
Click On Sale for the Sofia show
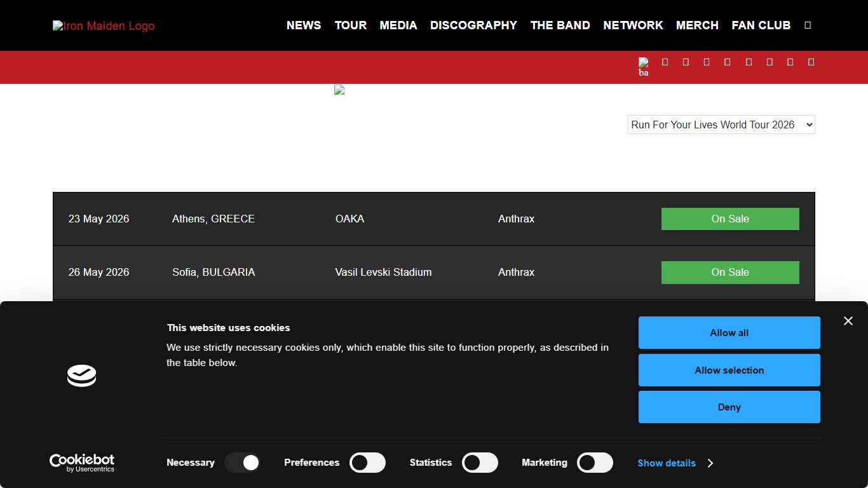tap(729, 272)
